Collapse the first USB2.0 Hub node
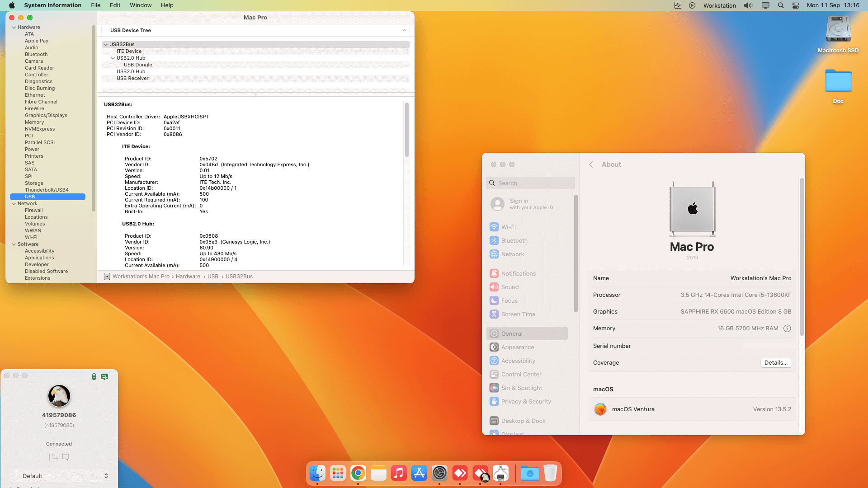 [x=113, y=58]
